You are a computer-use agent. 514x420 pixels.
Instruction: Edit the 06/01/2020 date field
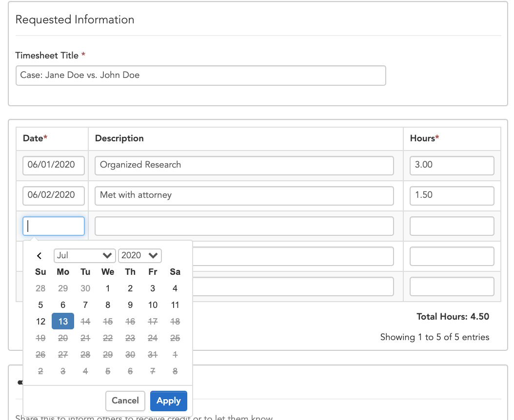click(54, 166)
